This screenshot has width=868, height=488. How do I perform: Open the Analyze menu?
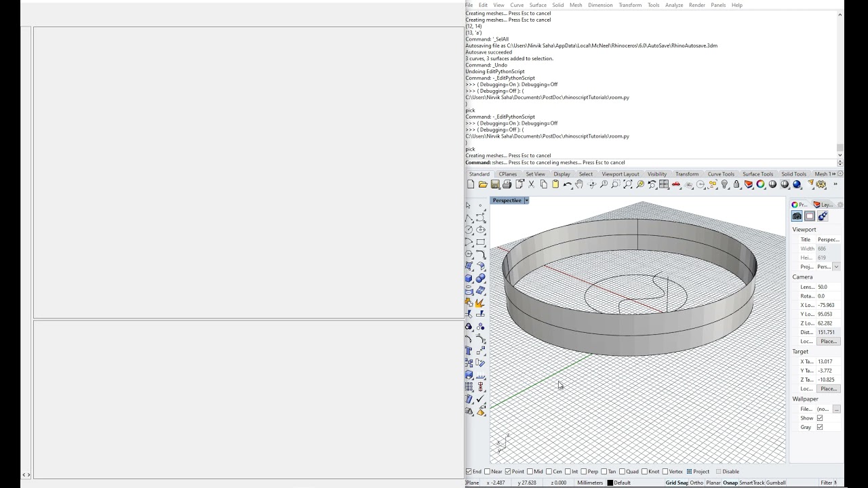[x=674, y=5]
